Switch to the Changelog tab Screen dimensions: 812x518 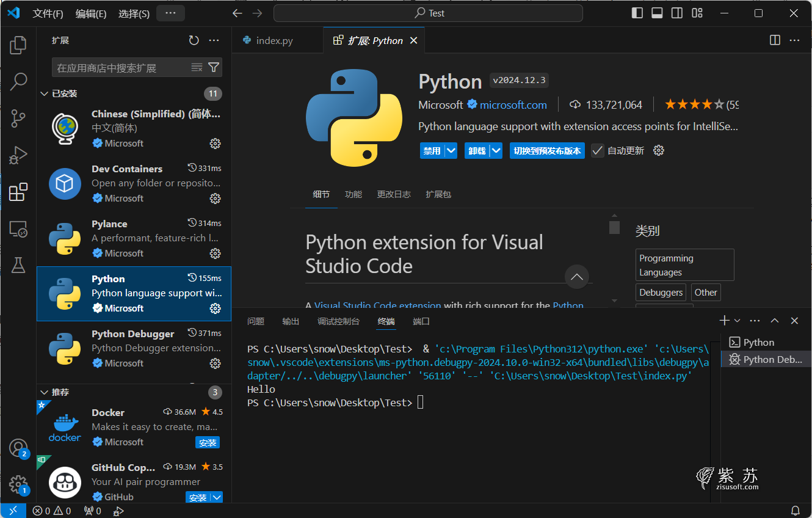tap(394, 194)
